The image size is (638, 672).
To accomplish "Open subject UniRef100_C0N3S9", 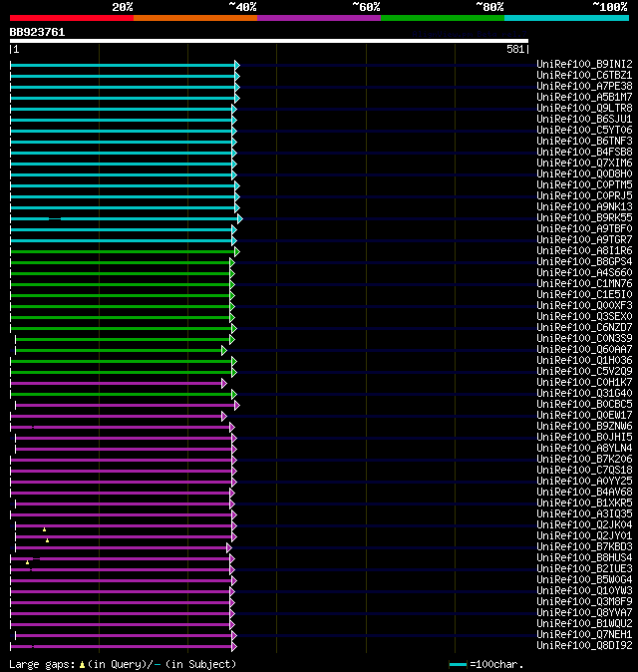I will pyautogui.click(x=584, y=339).
